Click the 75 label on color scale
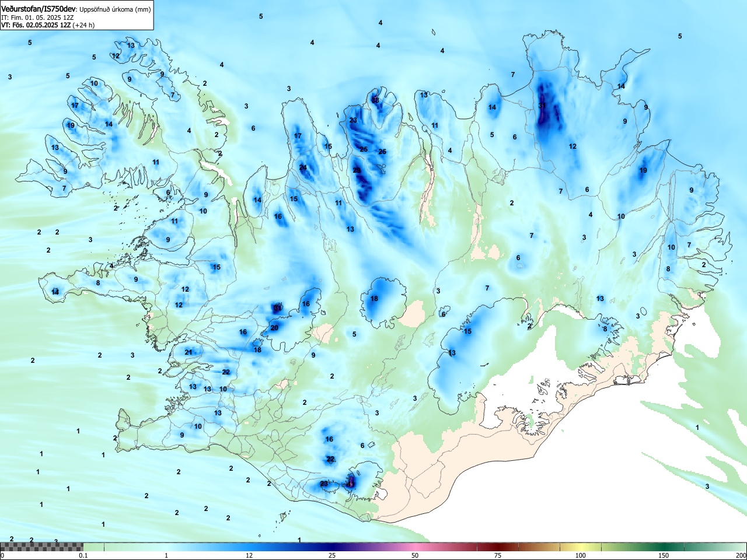The height and width of the screenshot is (560, 747). point(498,555)
